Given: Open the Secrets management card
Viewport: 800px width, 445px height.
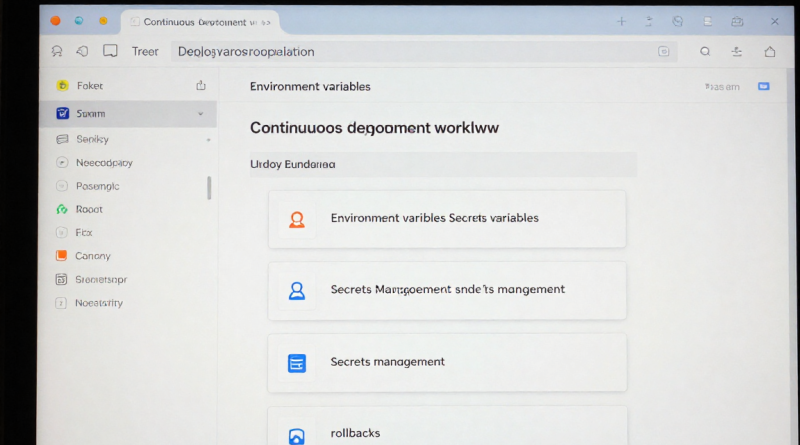Looking at the screenshot, I should pos(447,362).
